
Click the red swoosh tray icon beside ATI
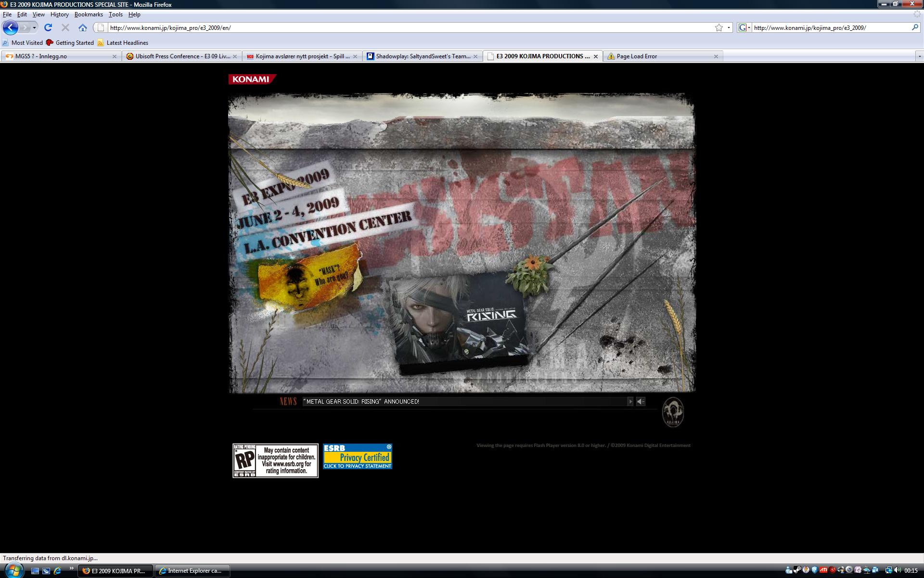pyautogui.click(x=832, y=570)
